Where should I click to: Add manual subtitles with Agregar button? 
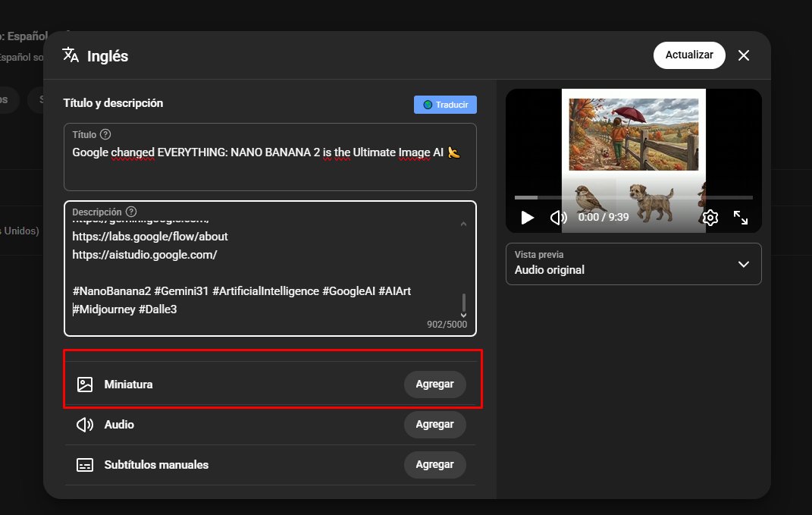coord(434,465)
